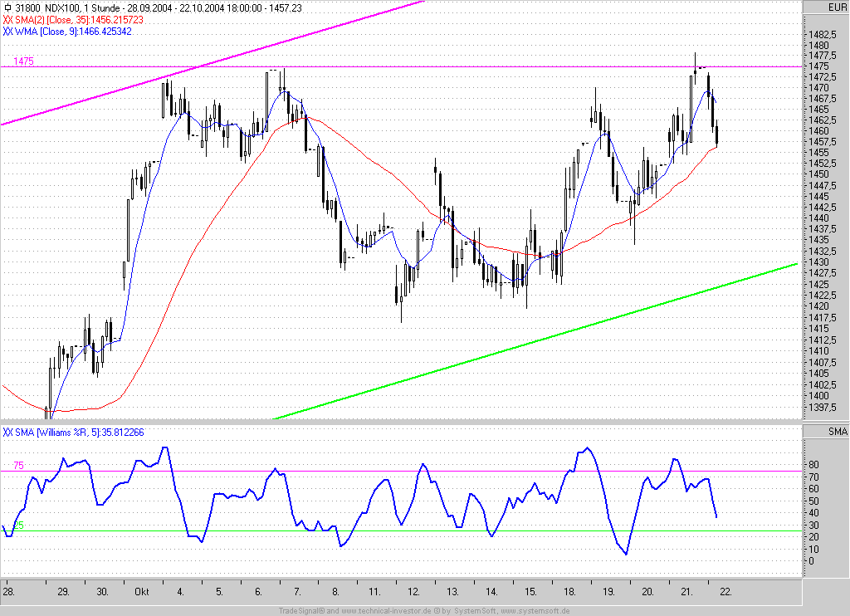The width and height of the screenshot is (850, 616).
Task: Select the chart title 31800 NDX100, 1 Stunde
Action: pos(68,8)
